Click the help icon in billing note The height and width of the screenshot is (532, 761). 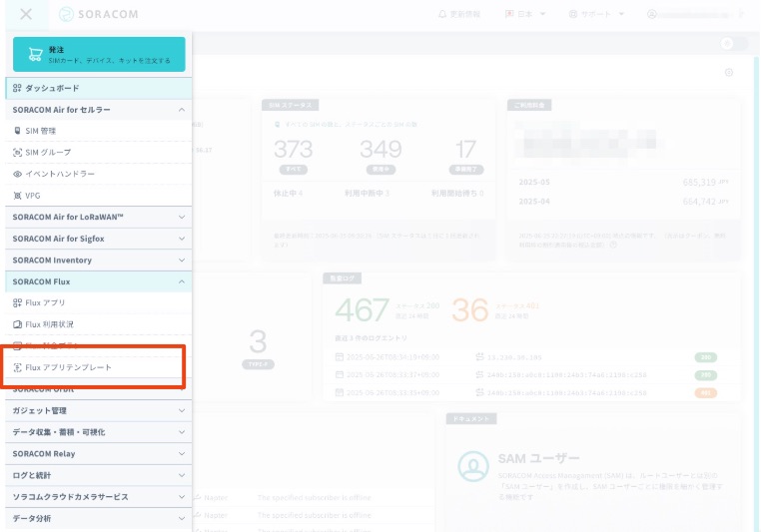(613, 245)
